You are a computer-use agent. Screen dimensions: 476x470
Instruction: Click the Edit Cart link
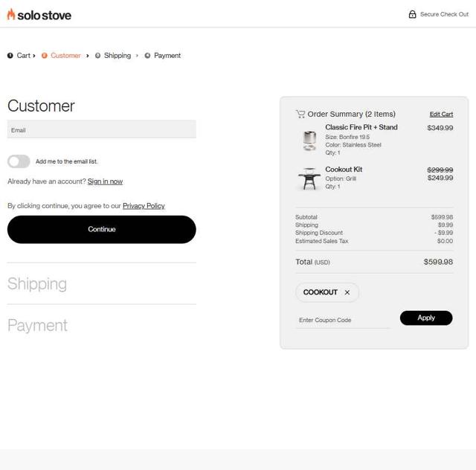441,115
